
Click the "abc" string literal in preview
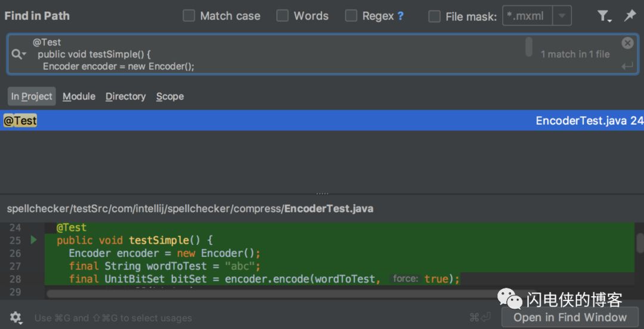[240, 266]
